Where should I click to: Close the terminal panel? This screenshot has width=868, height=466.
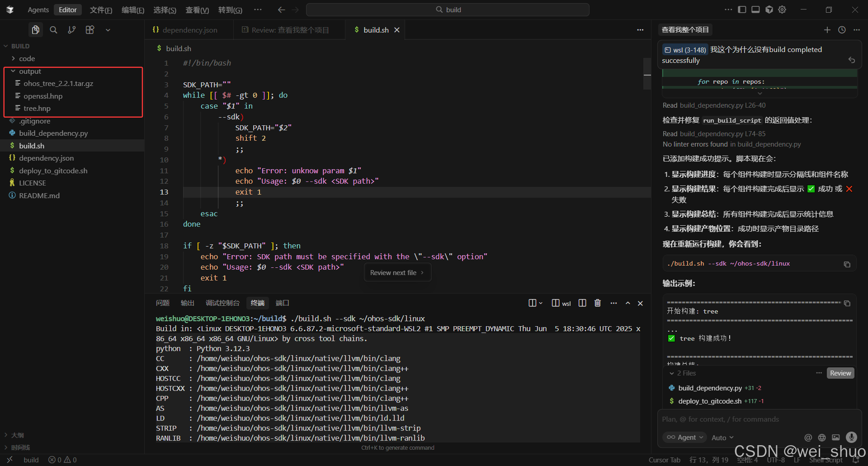(640, 303)
